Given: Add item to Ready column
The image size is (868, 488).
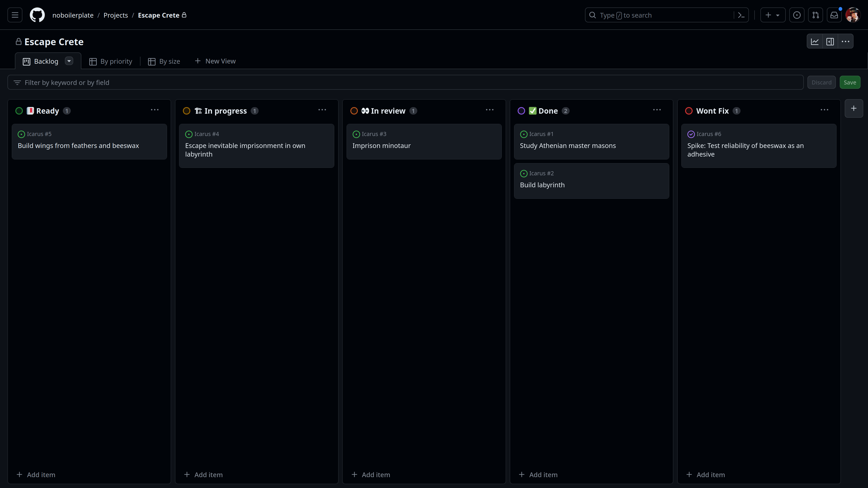Looking at the screenshot, I should pyautogui.click(x=36, y=474).
